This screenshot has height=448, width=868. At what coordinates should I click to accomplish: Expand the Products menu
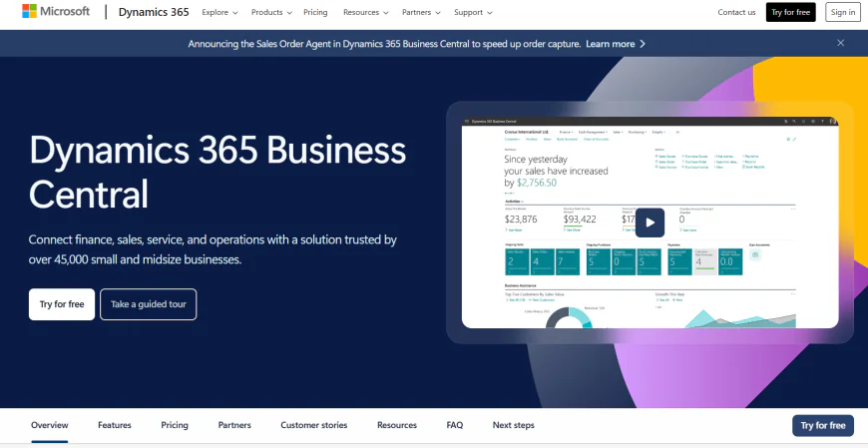click(271, 12)
